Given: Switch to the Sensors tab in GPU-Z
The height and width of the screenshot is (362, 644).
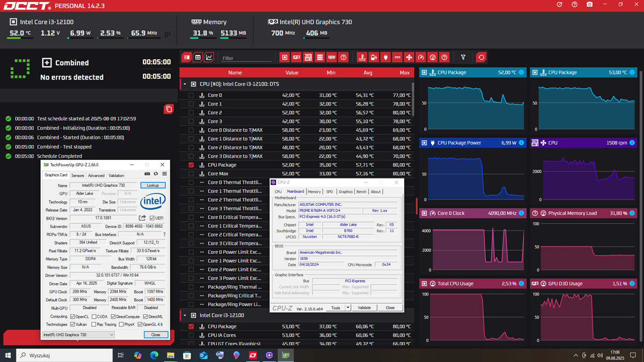Looking at the screenshot, I should tap(77, 175).
